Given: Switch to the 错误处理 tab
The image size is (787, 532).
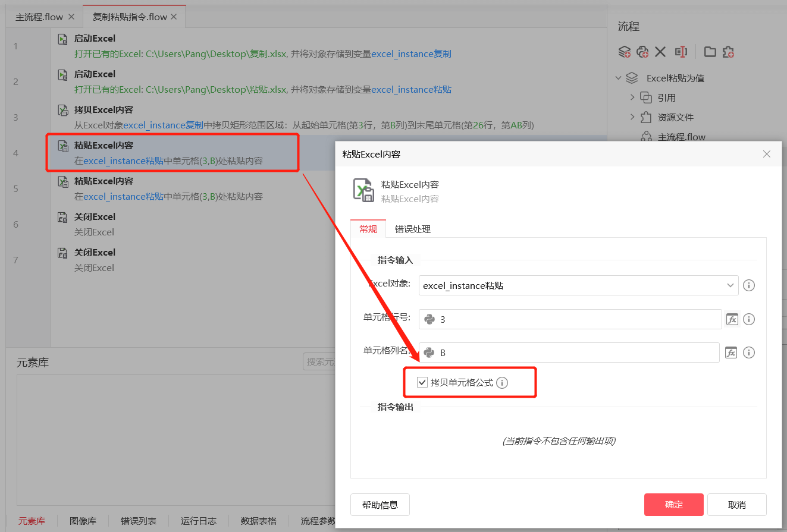Looking at the screenshot, I should [413, 229].
